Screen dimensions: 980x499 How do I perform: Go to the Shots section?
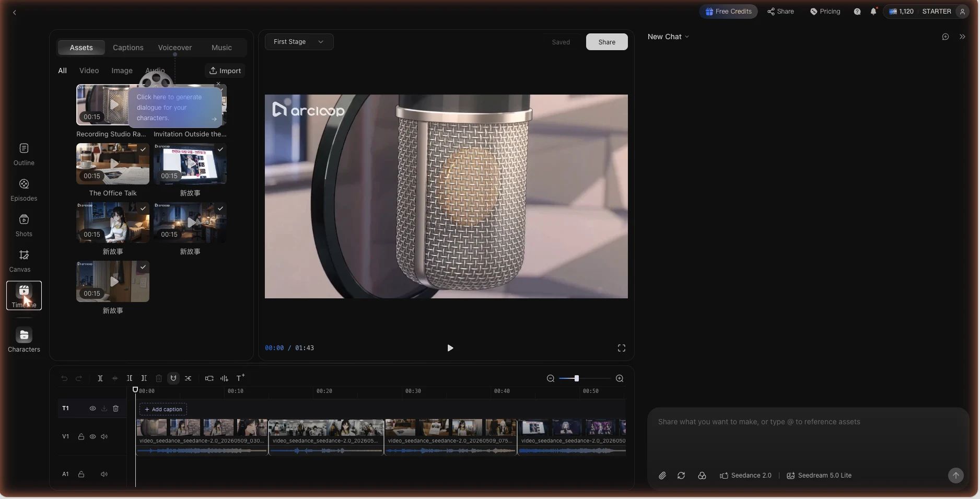tap(24, 226)
